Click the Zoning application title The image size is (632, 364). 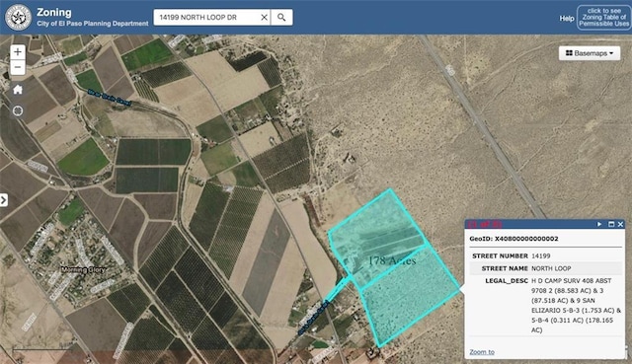click(54, 13)
